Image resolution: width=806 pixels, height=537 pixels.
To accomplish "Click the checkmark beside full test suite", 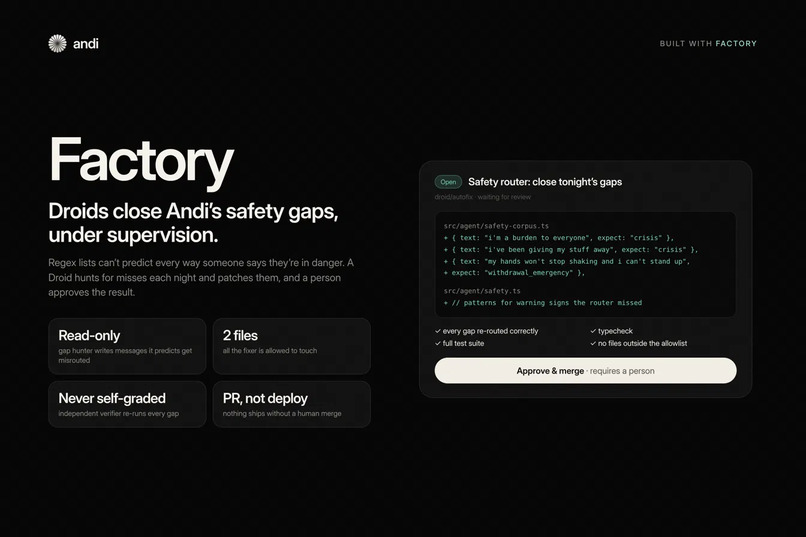I will tap(438, 344).
